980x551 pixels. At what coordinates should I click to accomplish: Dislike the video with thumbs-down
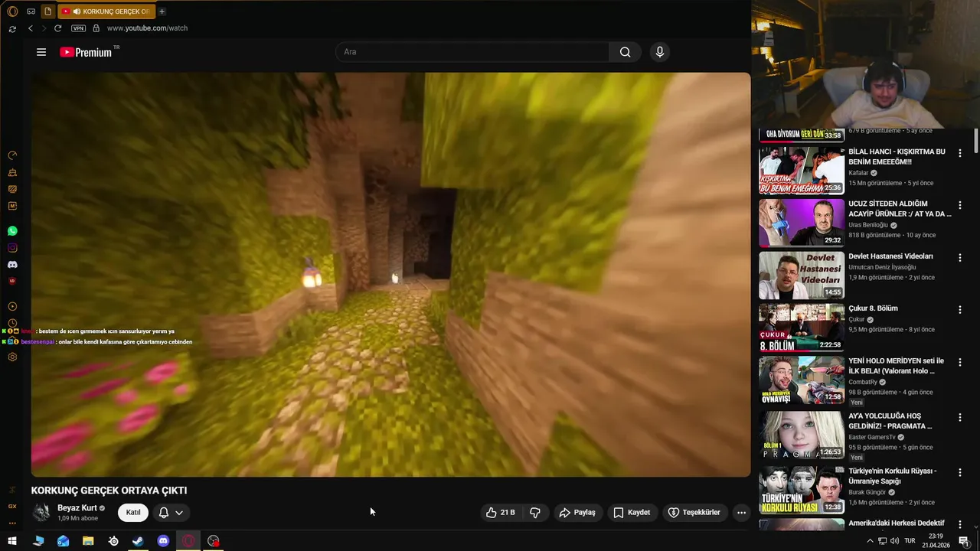click(x=535, y=513)
